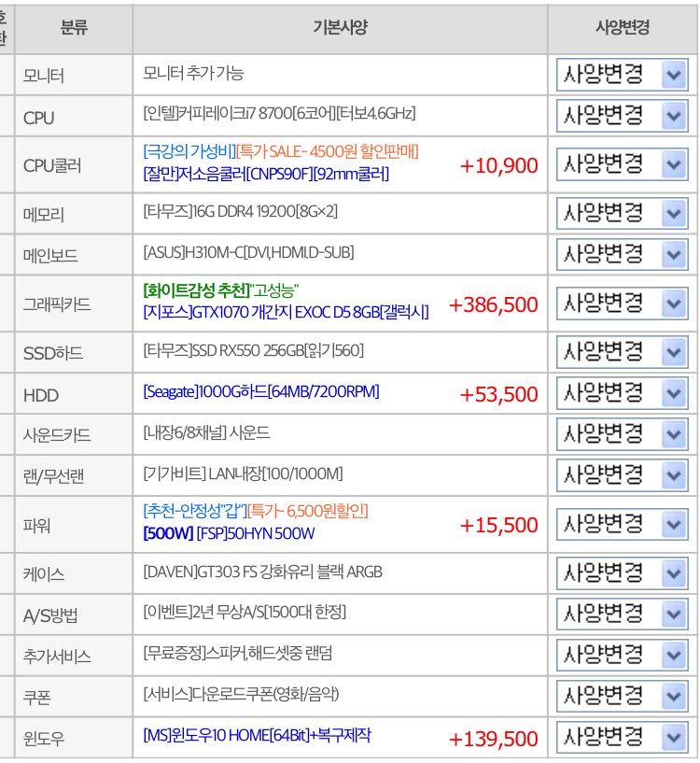Click the Seagate 1000G하드 link
Image resolution: width=700 pixels, height=763 pixels.
(x=261, y=391)
